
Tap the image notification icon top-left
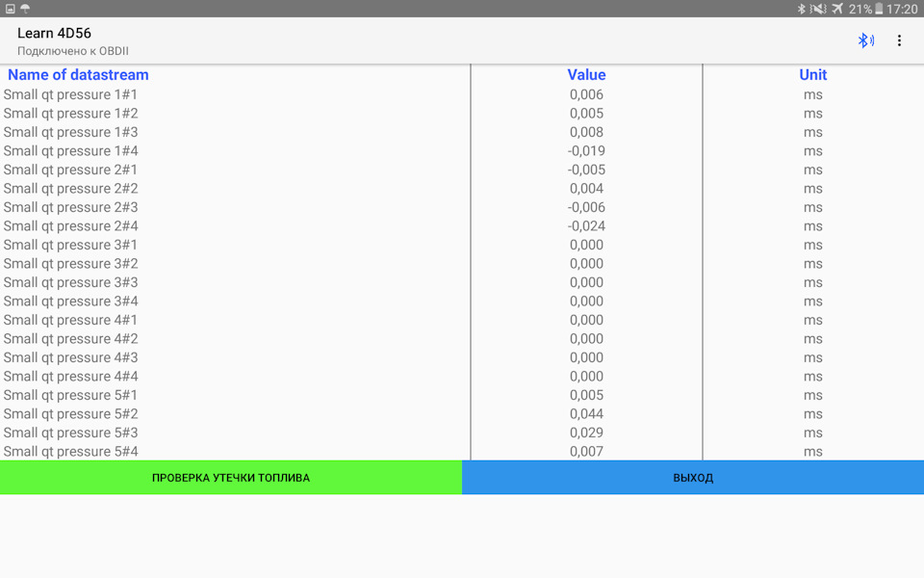click(10, 9)
